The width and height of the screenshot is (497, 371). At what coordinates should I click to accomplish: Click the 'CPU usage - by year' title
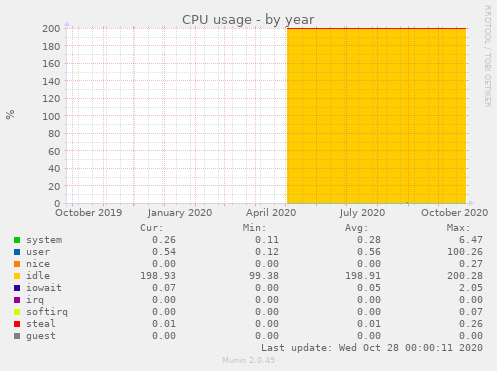pyautogui.click(x=248, y=20)
